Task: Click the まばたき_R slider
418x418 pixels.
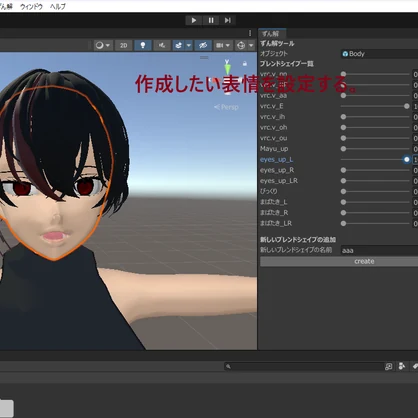Action: pos(375,213)
